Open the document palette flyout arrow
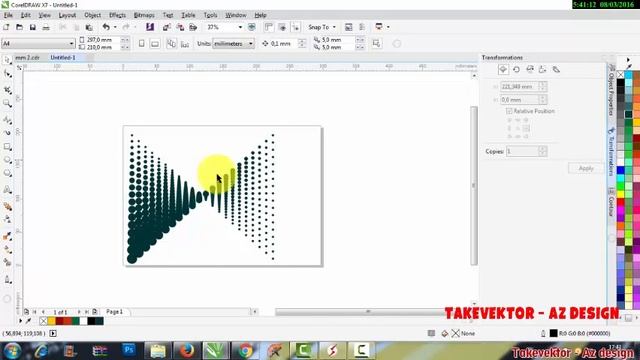Viewport: 640px width, 360px height. point(20,321)
